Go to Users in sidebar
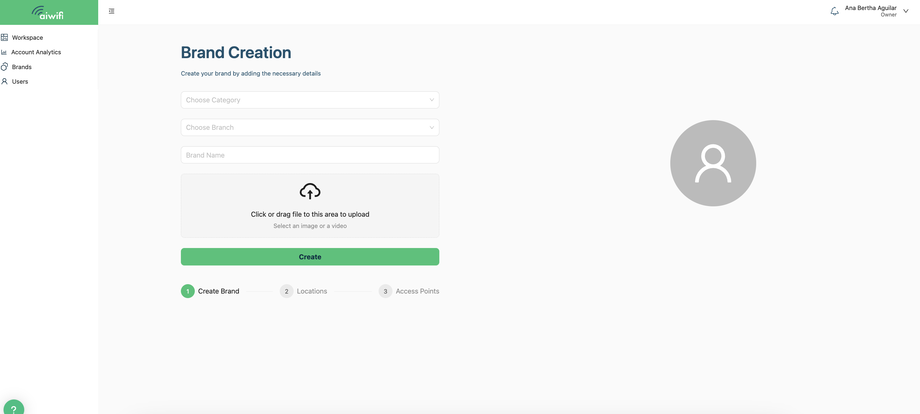Image resolution: width=920 pixels, height=414 pixels. pyautogui.click(x=20, y=82)
